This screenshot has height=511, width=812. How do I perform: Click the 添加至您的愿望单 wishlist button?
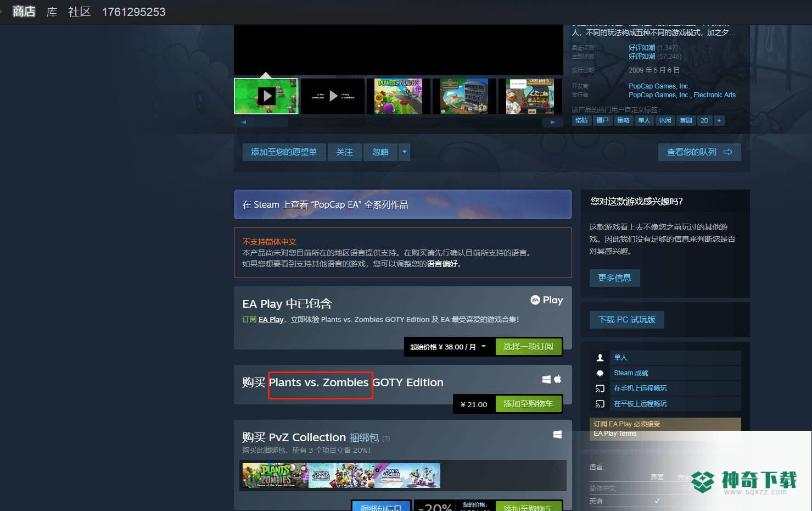click(284, 152)
